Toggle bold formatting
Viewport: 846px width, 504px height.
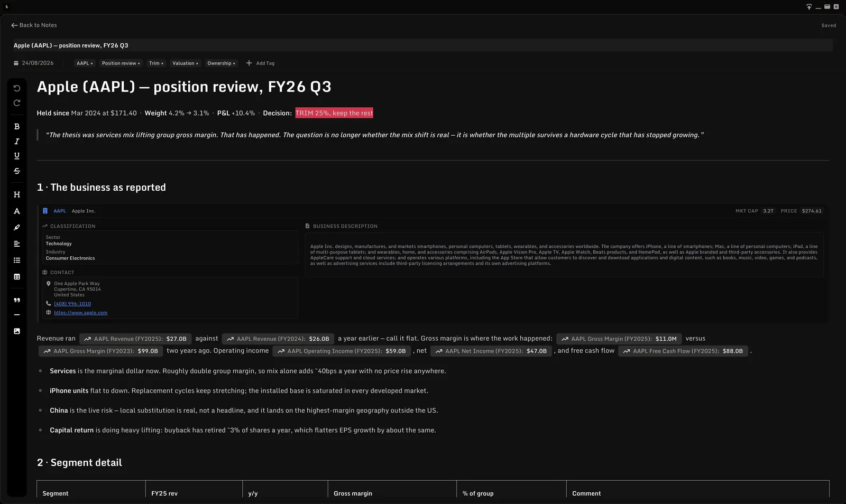click(17, 127)
